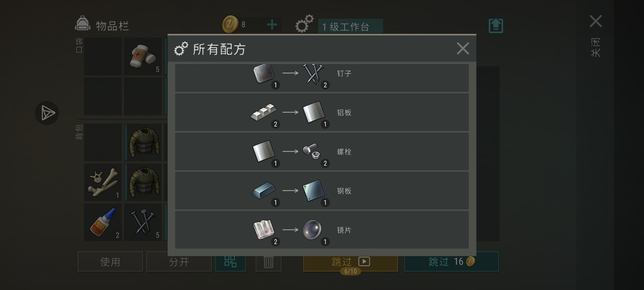
Task: Open the workbench upgrade arrow icon
Action: [496, 26]
